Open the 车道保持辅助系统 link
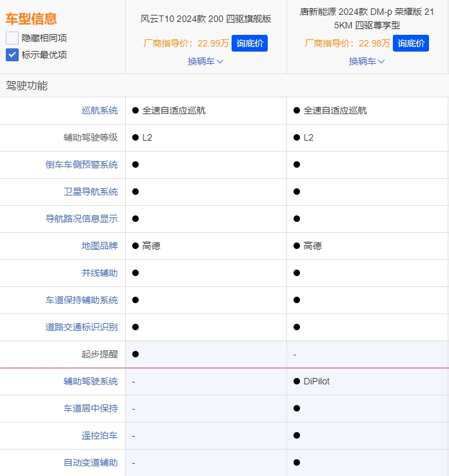Viewport: 449px width, 476px height. click(x=82, y=300)
